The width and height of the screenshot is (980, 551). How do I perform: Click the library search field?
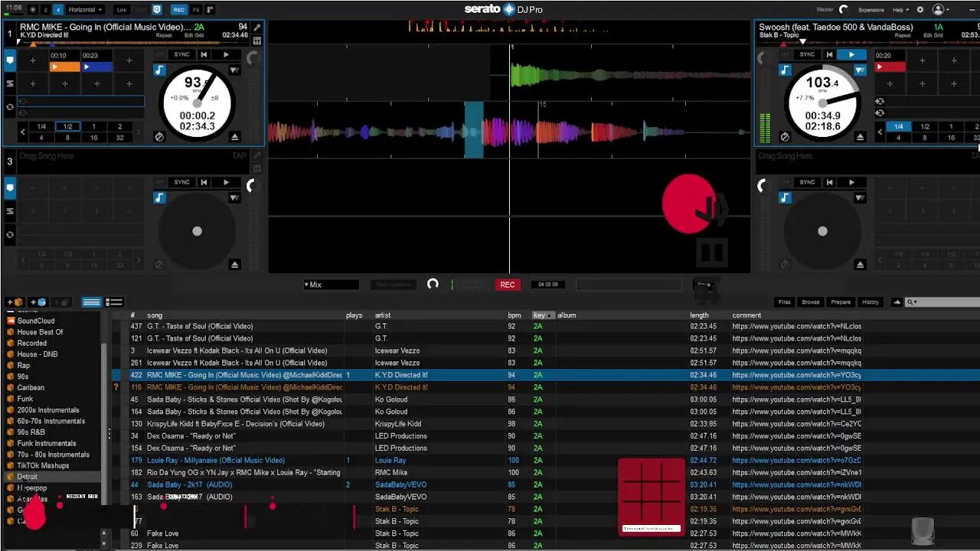tap(943, 302)
